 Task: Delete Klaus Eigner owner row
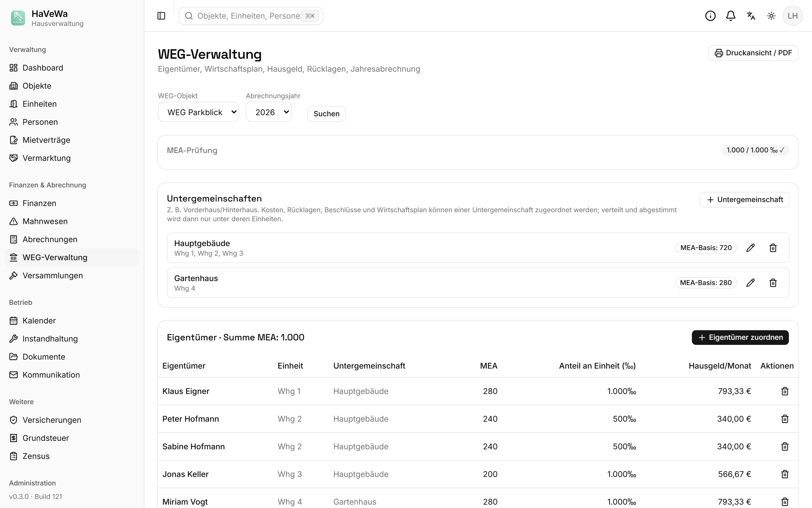click(785, 391)
